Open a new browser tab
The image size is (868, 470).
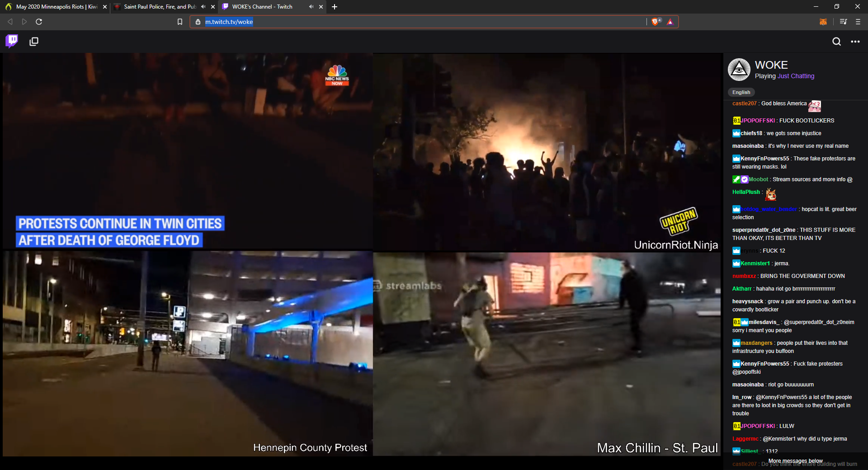(335, 7)
